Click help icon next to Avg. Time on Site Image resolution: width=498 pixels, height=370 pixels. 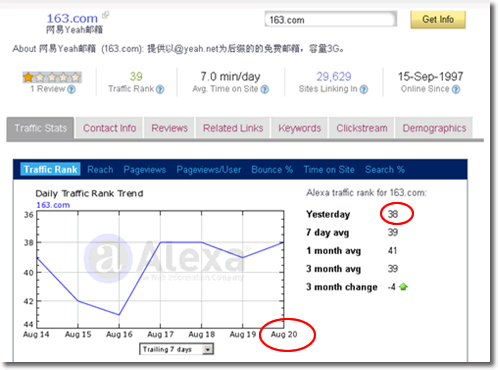265,89
